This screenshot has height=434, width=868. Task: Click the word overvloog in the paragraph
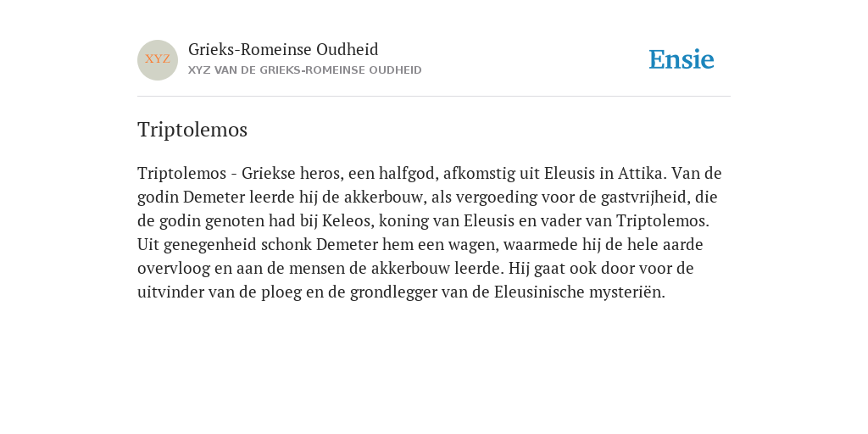tap(174, 269)
